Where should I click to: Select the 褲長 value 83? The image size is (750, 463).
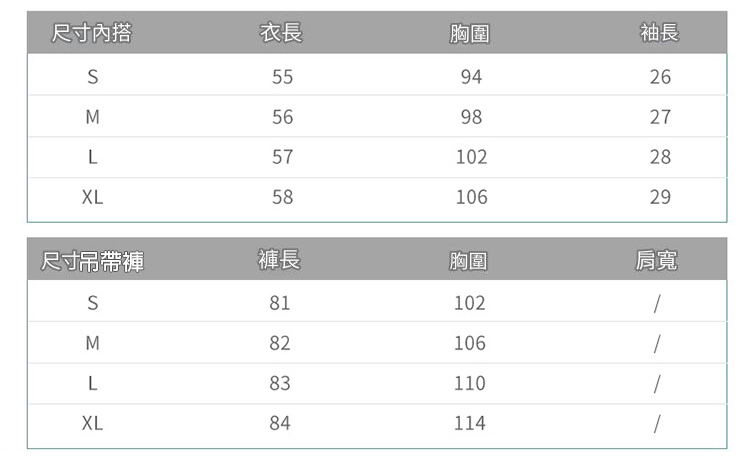[x=280, y=383]
